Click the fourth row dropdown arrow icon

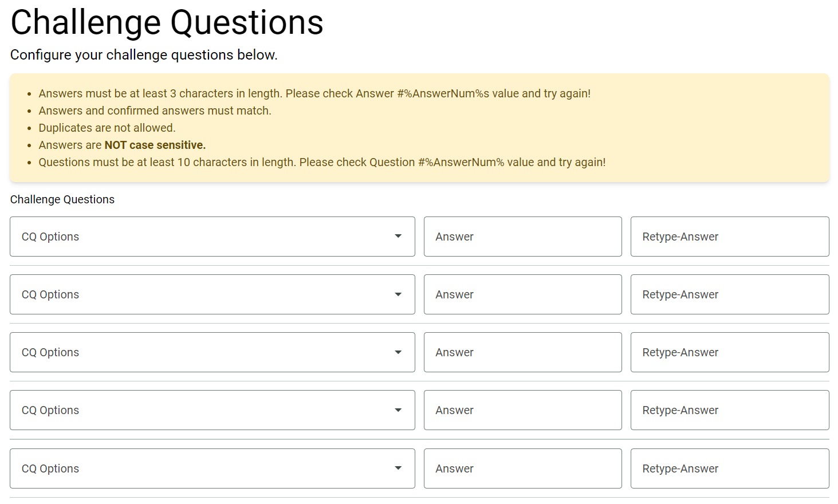(x=398, y=410)
